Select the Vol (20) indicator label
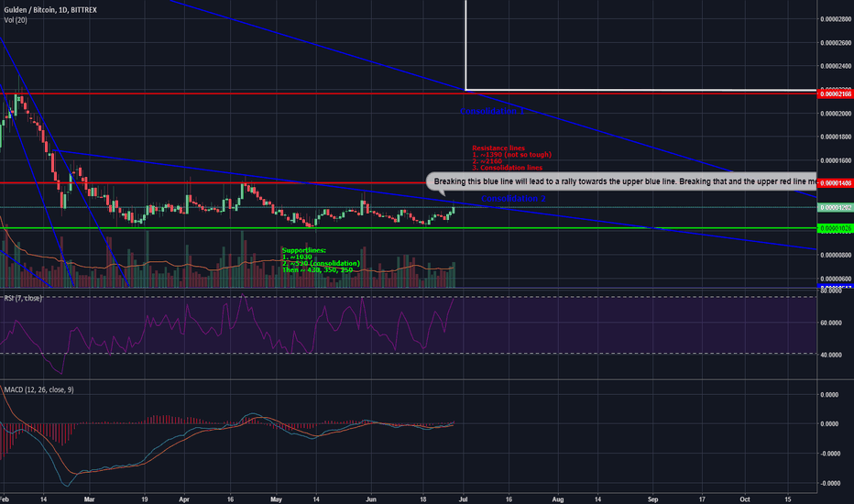Viewport: 854px width, 504px height. (16, 20)
